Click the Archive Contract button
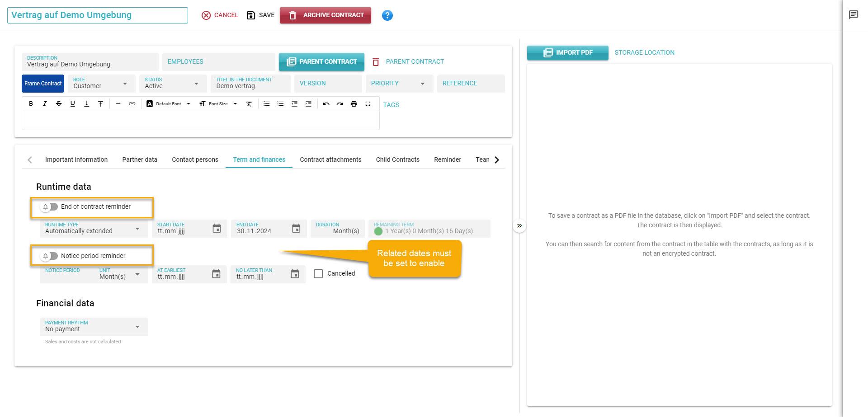 [325, 15]
